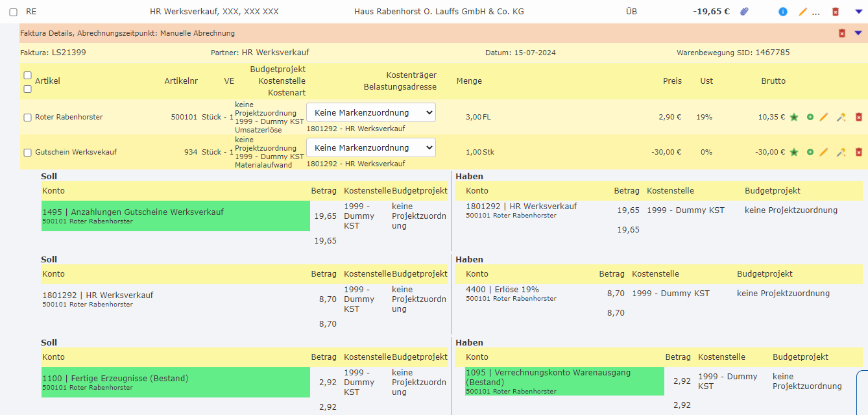
Task: Tick the checkbox next to RE
Action: click(x=13, y=12)
